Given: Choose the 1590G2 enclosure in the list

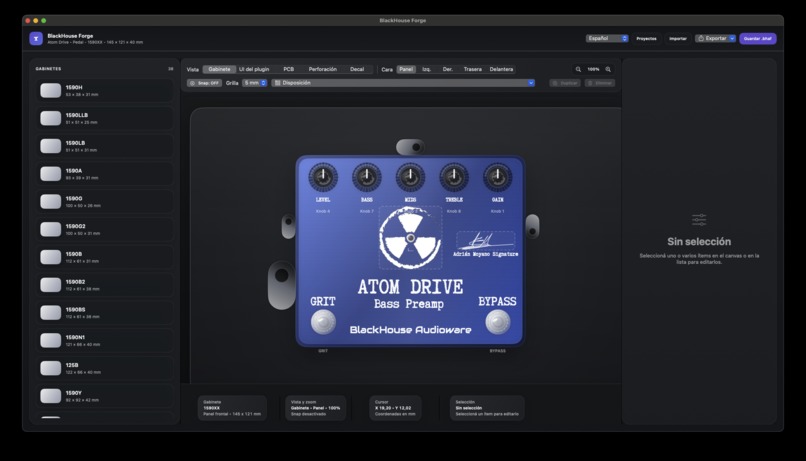Looking at the screenshot, I should tap(104, 229).
